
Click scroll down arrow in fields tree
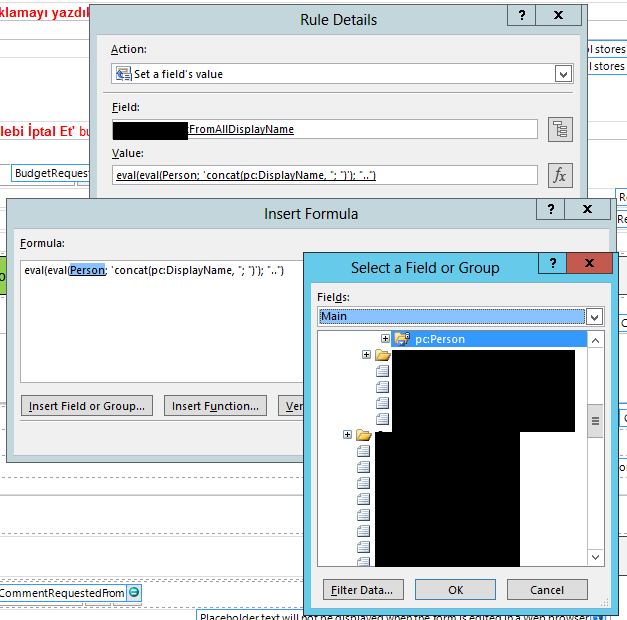click(x=596, y=557)
